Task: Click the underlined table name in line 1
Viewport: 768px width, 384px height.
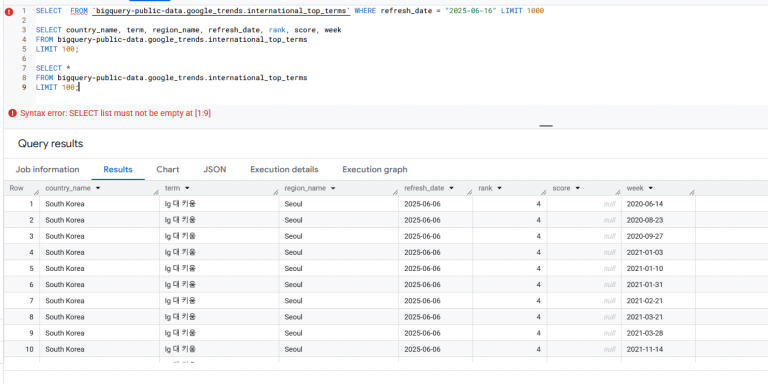Action: tap(221, 11)
